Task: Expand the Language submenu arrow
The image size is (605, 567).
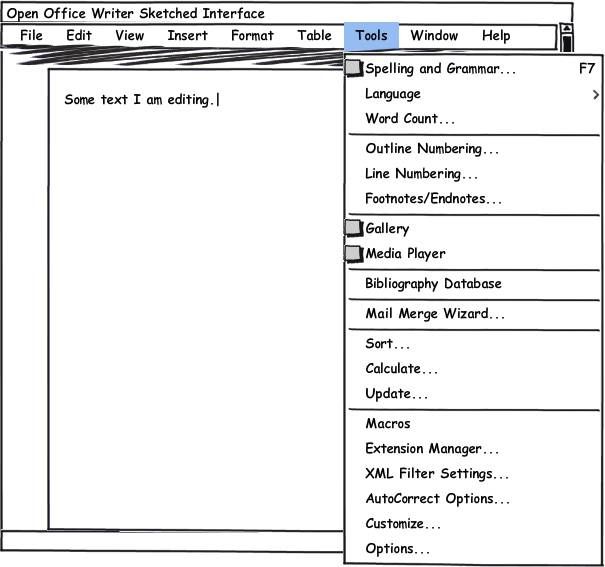Action: pyautogui.click(x=596, y=94)
